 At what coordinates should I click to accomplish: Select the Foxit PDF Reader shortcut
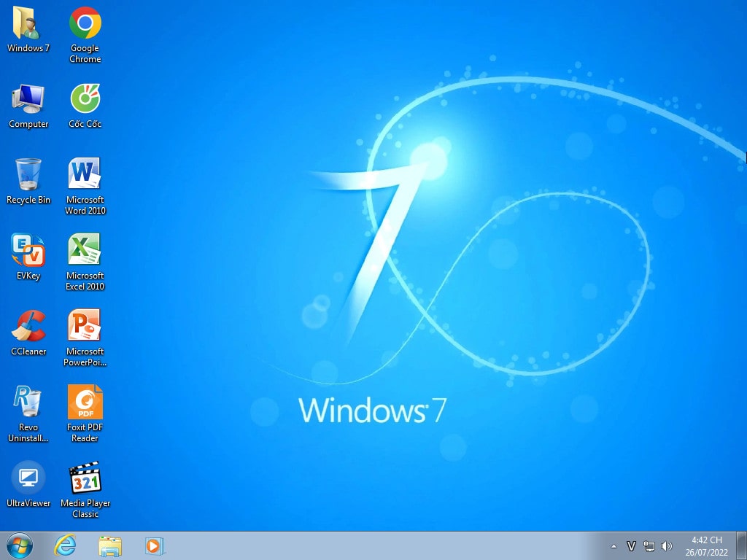85,413
